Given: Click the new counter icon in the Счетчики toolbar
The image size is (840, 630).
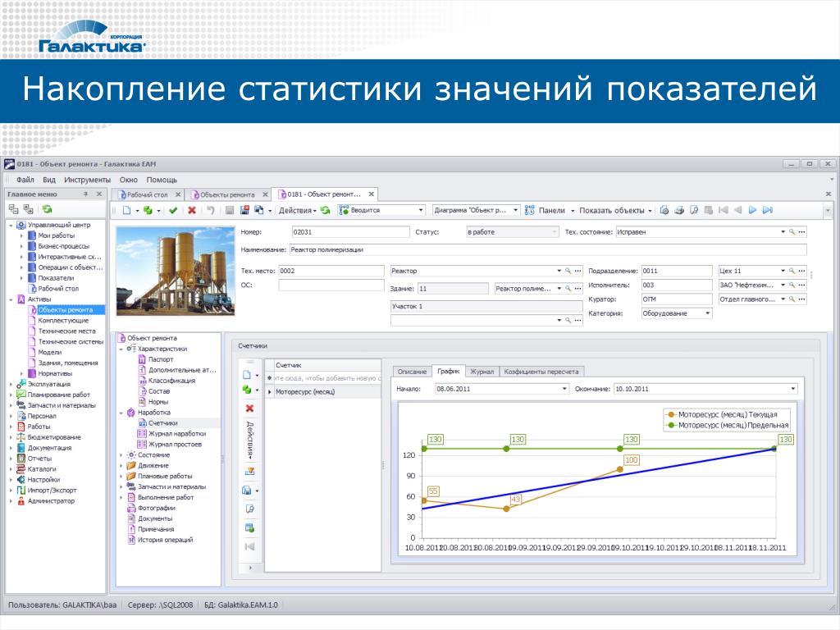Looking at the screenshot, I should coord(247,374).
